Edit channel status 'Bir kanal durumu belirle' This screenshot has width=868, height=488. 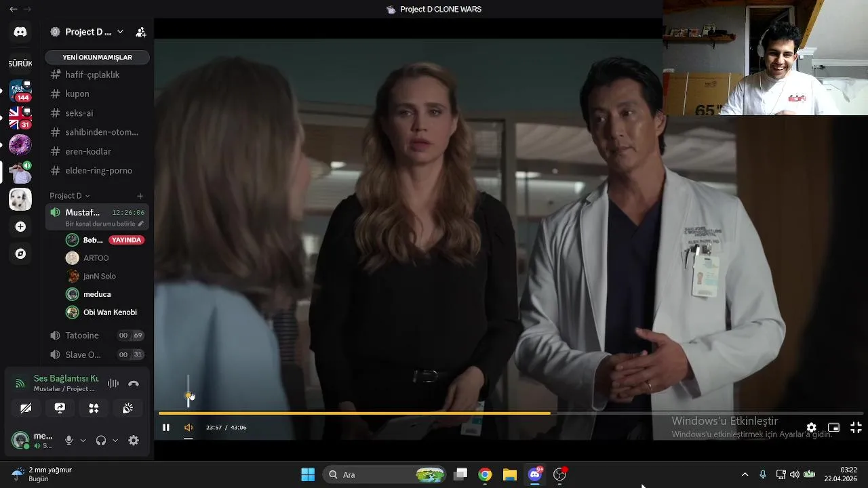[104, 224]
